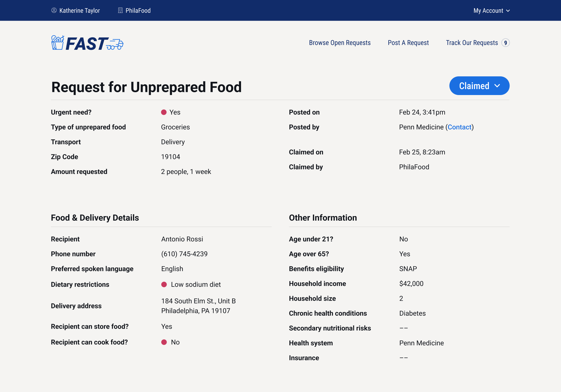The height and width of the screenshot is (392, 561).
Task: Click the red indicator next to cook food answer
Action: [x=164, y=342]
